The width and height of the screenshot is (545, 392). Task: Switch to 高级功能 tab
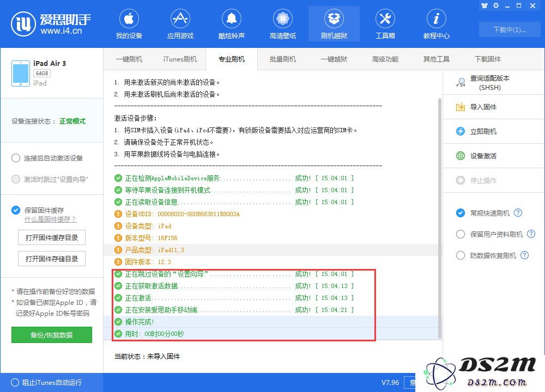pyautogui.click(x=385, y=59)
